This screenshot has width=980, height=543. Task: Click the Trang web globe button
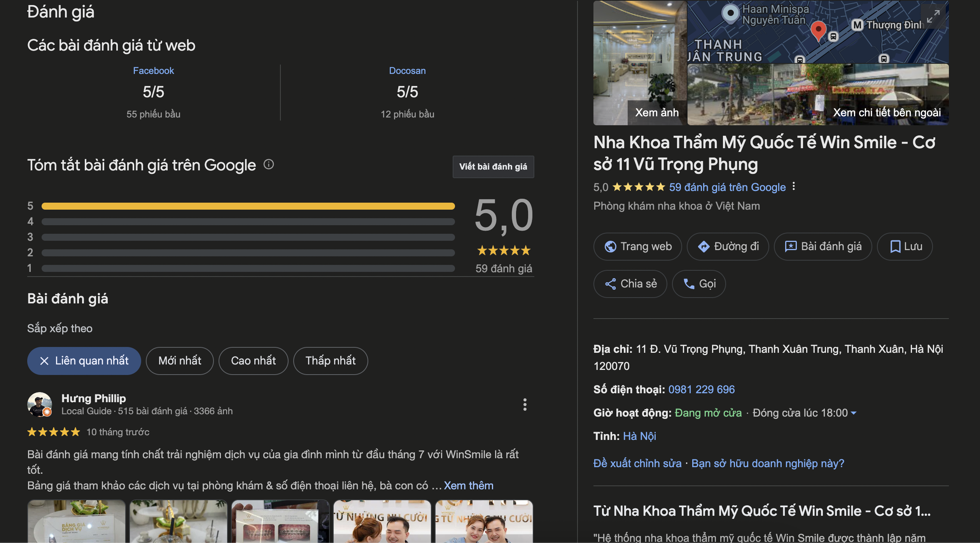pos(638,247)
